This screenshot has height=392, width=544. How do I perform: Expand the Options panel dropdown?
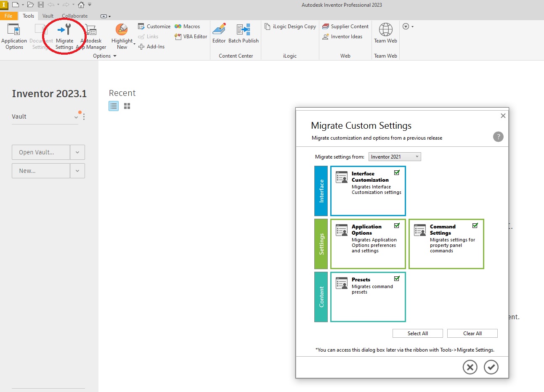pos(105,56)
